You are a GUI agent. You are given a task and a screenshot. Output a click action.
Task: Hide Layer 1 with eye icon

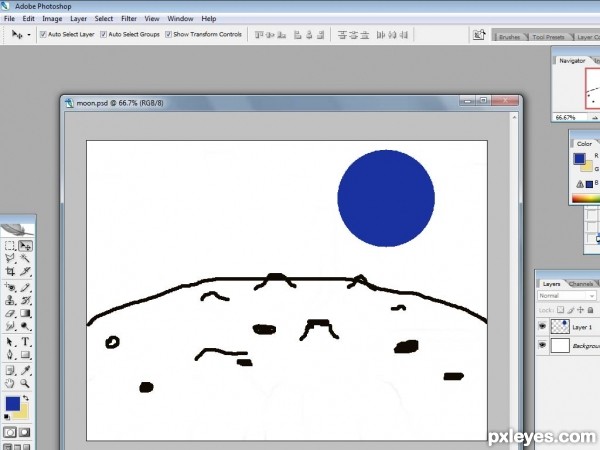542,326
